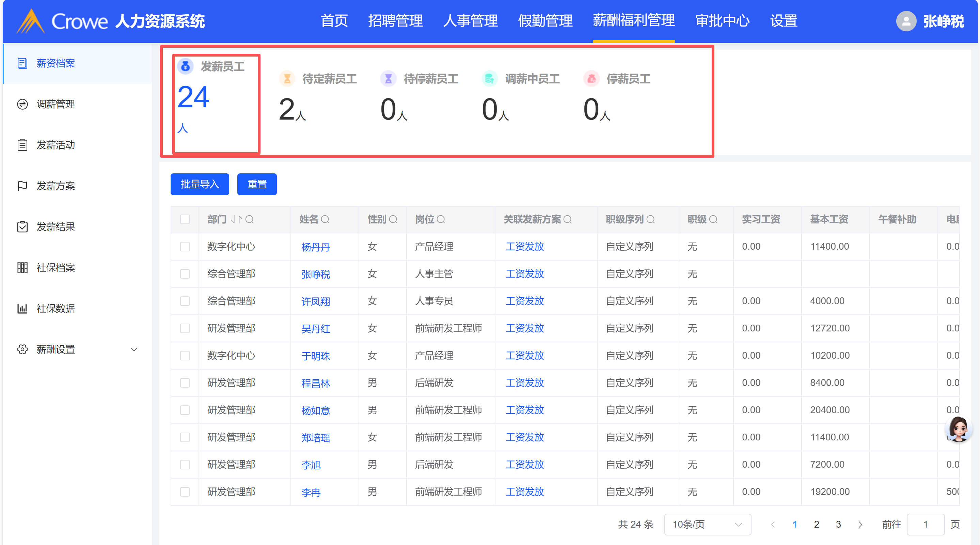
Task: Click the 社保数据 chart icon
Action: coord(22,308)
